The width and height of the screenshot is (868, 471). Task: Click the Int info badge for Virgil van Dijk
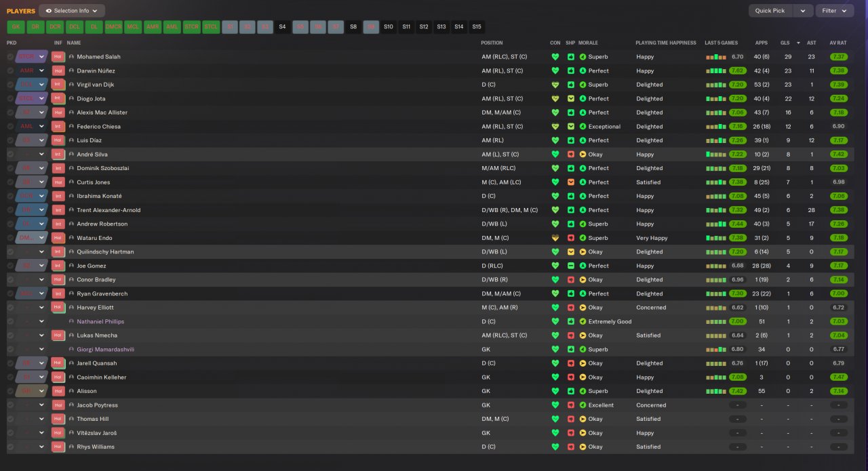[x=58, y=85]
